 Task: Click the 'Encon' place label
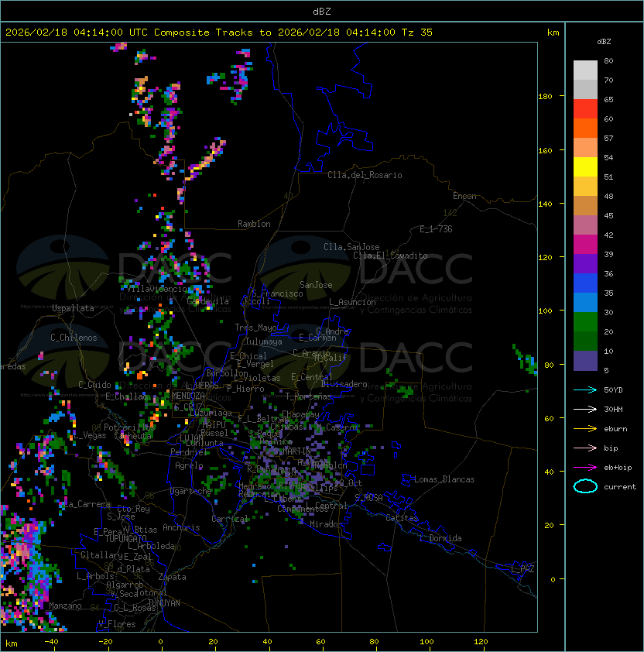point(464,196)
